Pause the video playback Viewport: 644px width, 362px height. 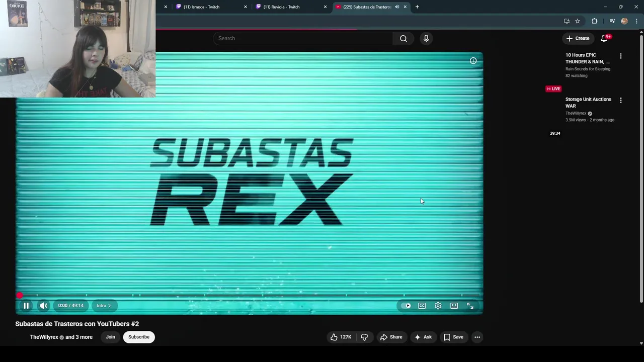pos(26,306)
